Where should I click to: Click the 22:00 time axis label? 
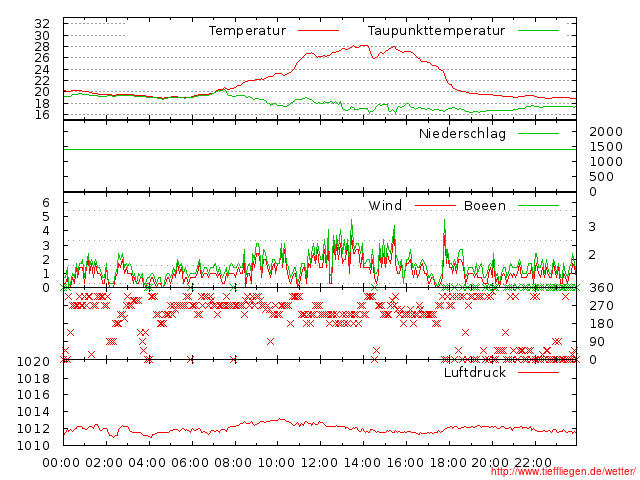click(x=533, y=462)
